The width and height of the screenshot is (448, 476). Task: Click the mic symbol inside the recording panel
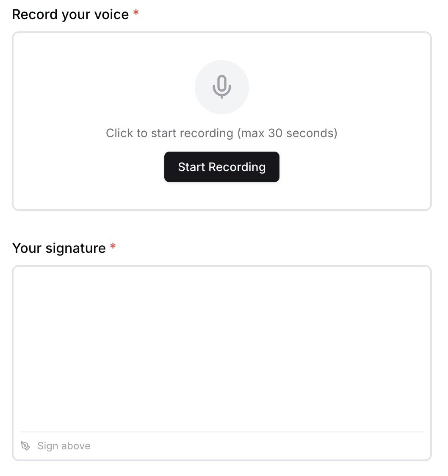[x=221, y=87]
